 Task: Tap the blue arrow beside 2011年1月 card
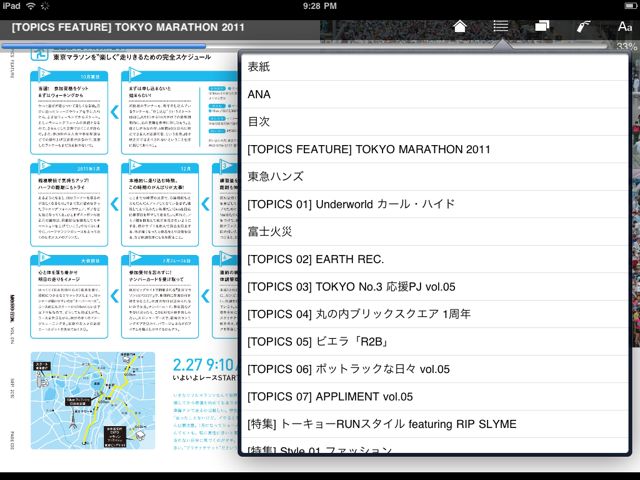115,204
